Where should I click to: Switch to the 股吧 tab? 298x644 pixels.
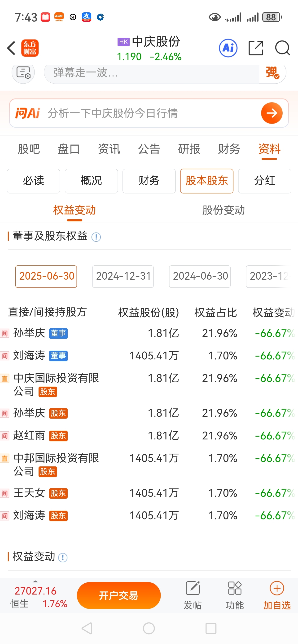click(x=29, y=149)
